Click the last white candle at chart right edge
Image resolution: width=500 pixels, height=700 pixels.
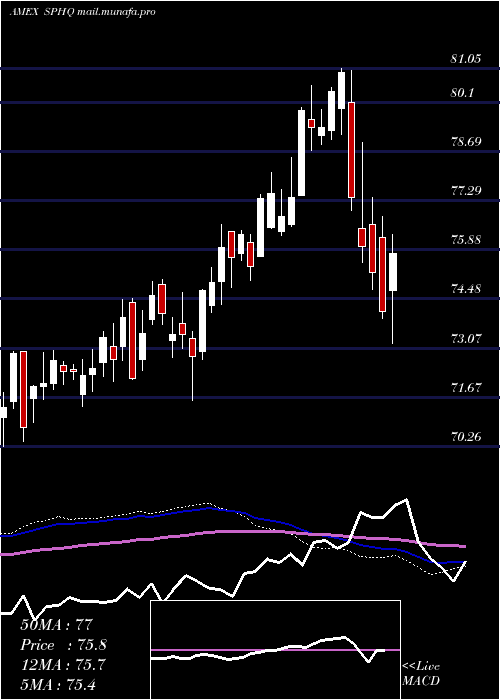tap(393, 272)
